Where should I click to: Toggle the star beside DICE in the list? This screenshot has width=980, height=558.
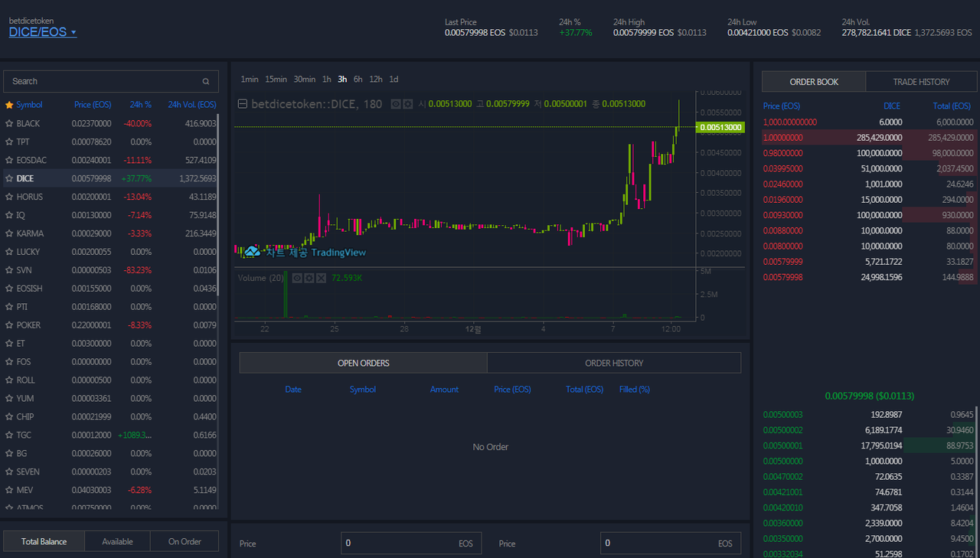pos(9,178)
